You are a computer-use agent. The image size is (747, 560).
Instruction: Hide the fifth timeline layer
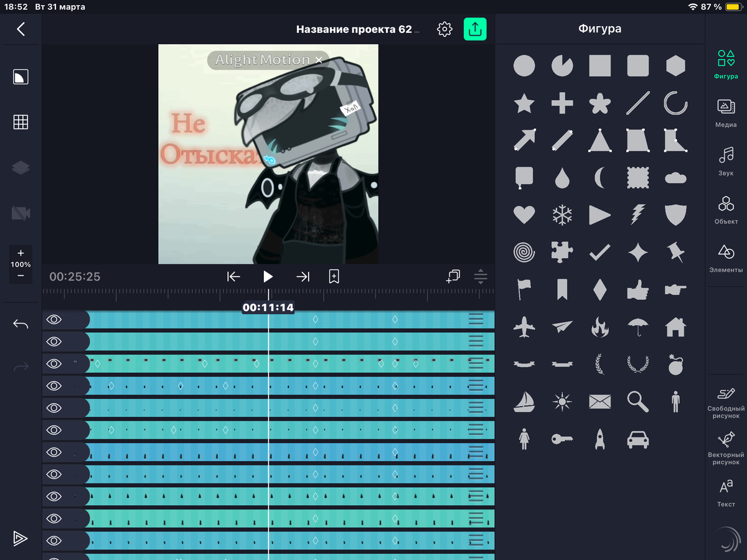(54, 408)
